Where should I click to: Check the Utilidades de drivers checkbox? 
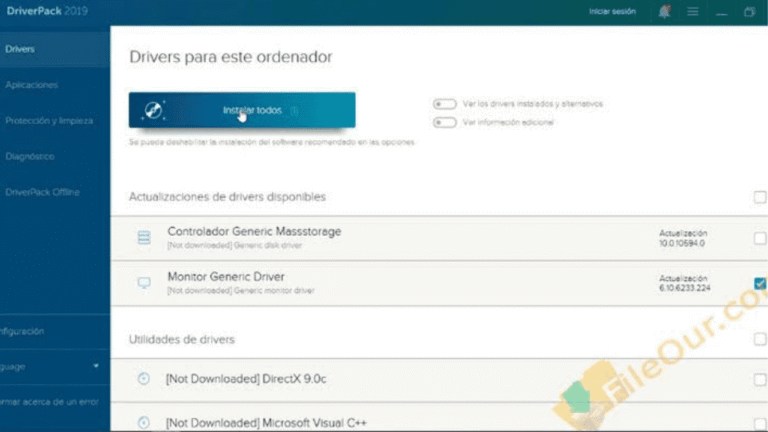(x=760, y=339)
